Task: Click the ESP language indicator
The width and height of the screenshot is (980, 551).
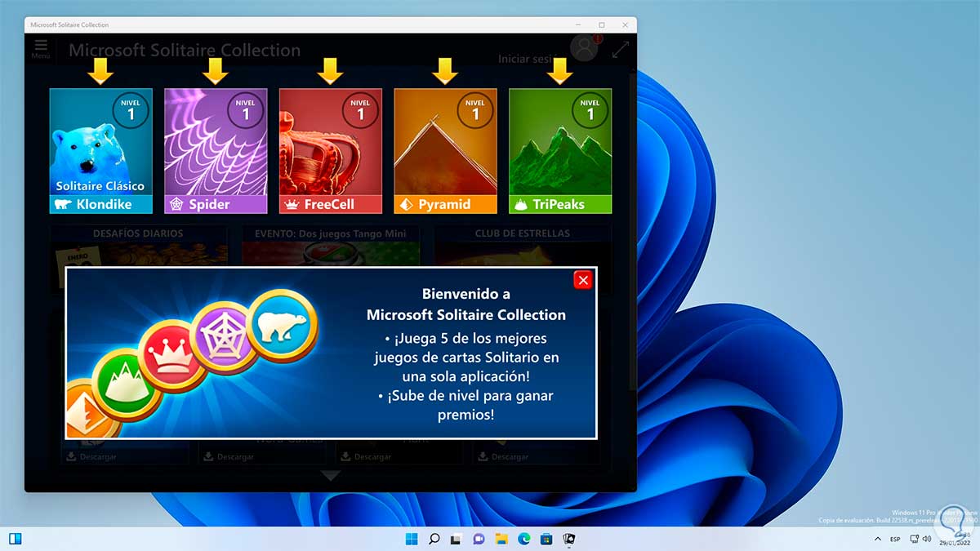Action: pos(895,539)
